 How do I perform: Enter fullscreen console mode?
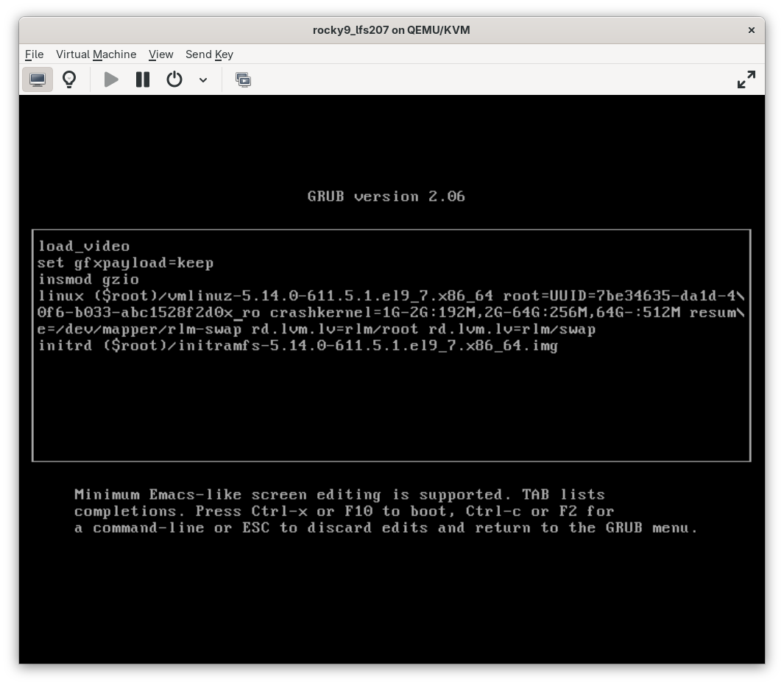click(x=746, y=79)
